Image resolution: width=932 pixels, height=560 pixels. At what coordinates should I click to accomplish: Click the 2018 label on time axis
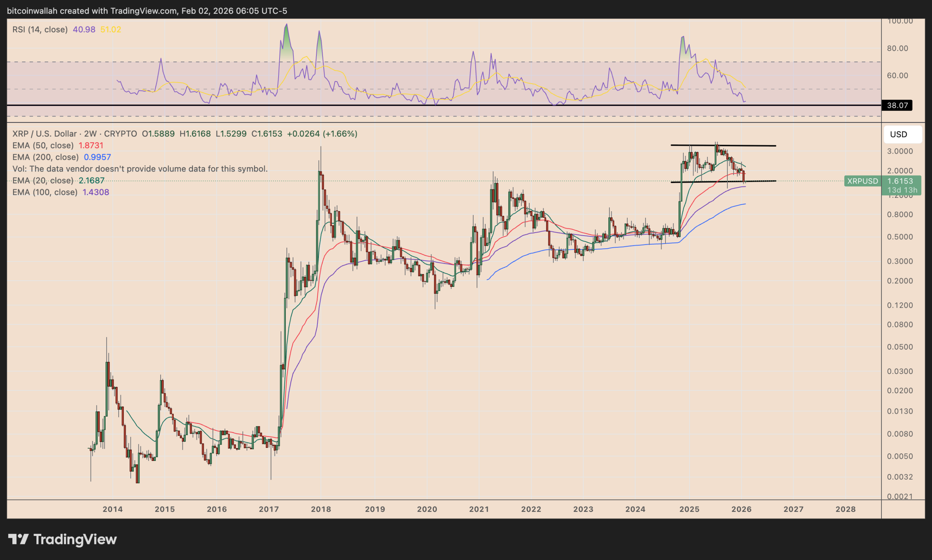tap(321, 509)
